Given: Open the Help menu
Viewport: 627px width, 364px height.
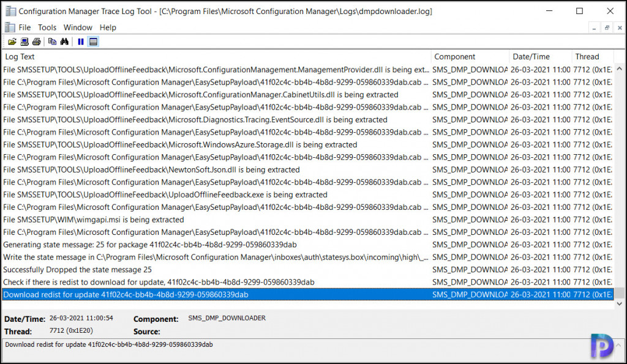Looking at the screenshot, I should point(108,27).
